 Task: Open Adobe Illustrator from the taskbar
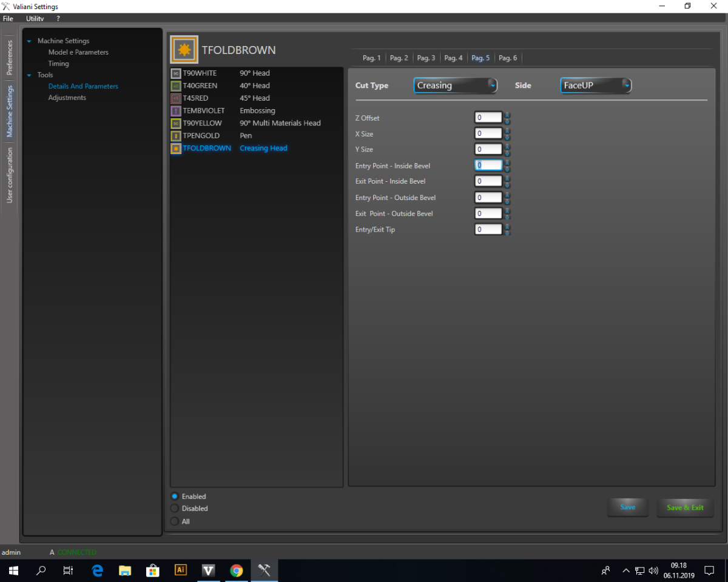tap(181, 570)
